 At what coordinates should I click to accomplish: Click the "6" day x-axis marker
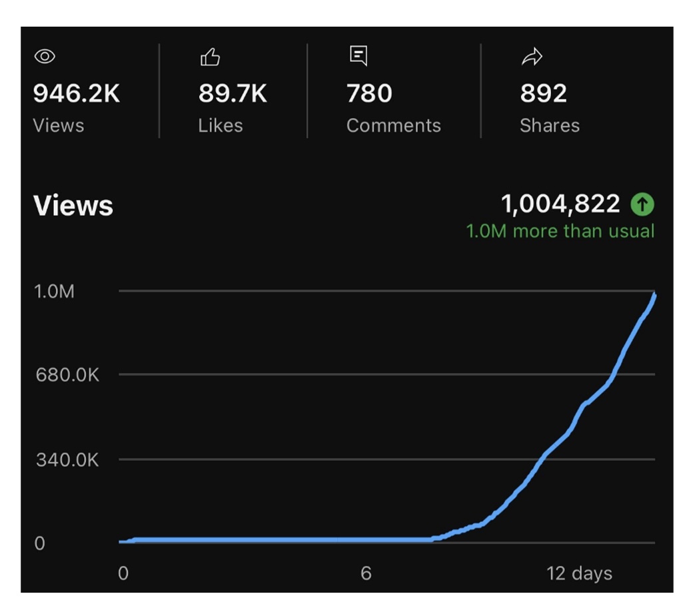[x=366, y=573]
